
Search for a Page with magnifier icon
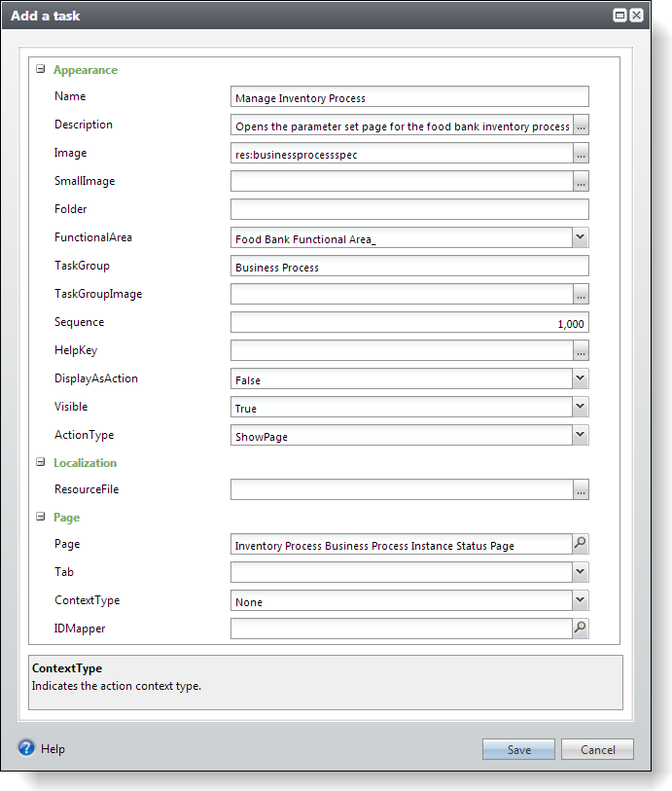(x=581, y=544)
